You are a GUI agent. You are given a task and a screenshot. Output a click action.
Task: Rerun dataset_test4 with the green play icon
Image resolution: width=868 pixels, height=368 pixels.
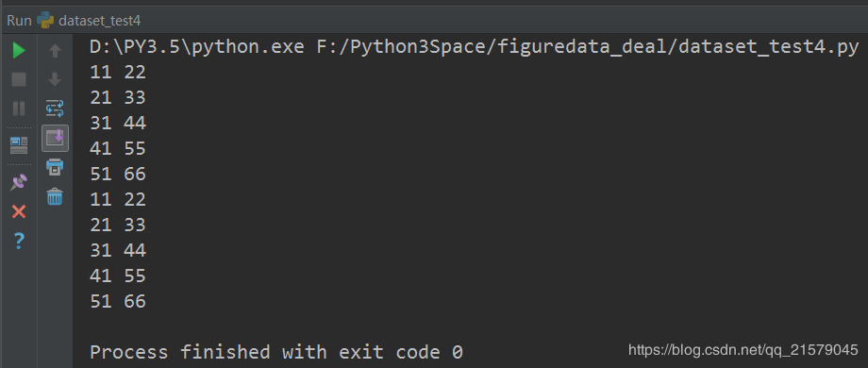pyautogui.click(x=19, y=51)
